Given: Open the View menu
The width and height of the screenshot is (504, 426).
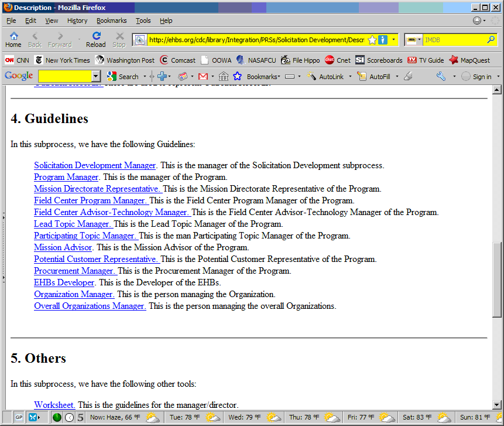Looking at the screenshot, I should [x=52, y=21].
